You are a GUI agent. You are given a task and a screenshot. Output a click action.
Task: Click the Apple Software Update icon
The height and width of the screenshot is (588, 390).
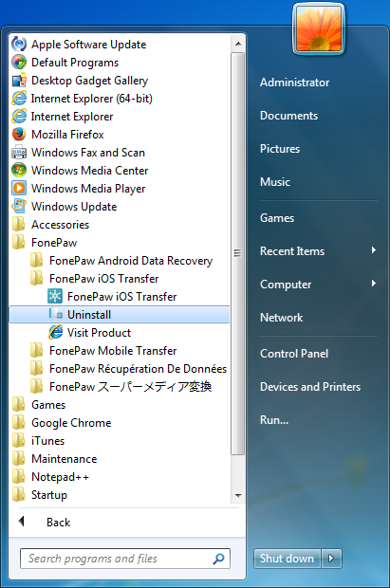pos(19,45)
